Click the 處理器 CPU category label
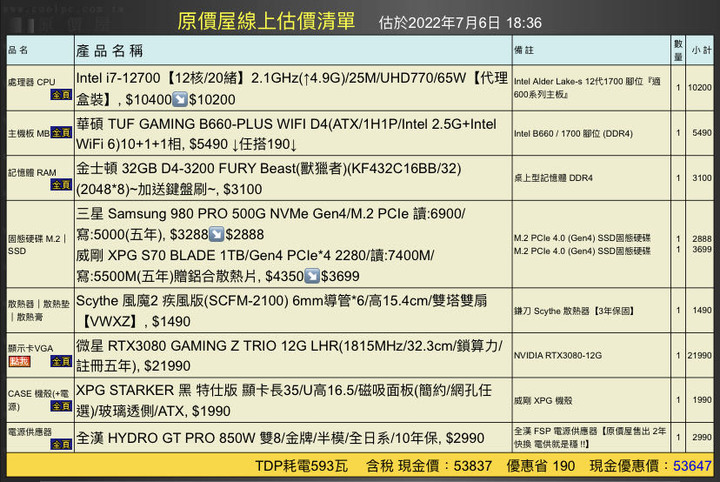 pyautogui.click(x=31, y=82)
